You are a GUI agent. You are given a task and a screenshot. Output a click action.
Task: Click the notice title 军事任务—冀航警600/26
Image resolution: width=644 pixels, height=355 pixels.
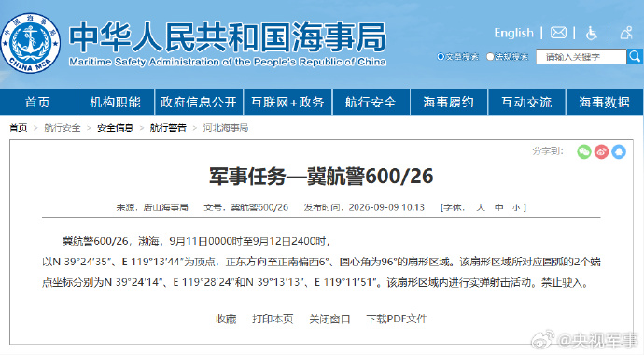[x=321, y=177]
